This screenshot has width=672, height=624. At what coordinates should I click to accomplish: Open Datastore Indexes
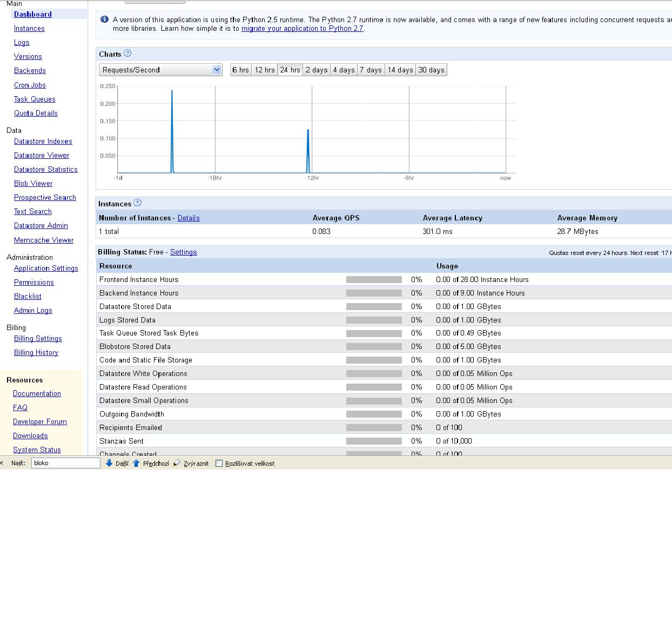coord(43,141)
